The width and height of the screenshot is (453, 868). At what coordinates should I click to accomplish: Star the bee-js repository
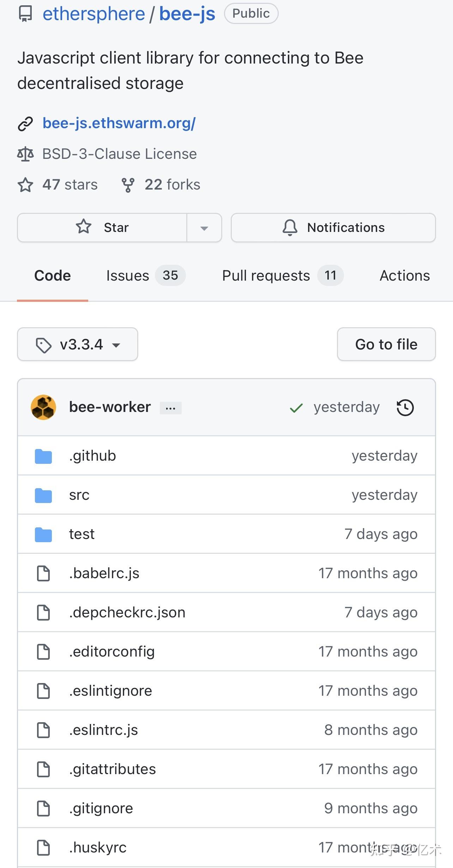tap(102, 228)
